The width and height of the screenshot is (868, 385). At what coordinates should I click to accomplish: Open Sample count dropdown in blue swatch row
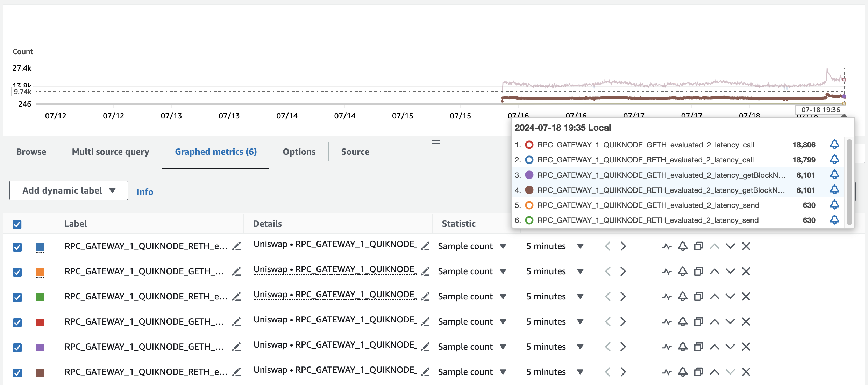[472, 246]
